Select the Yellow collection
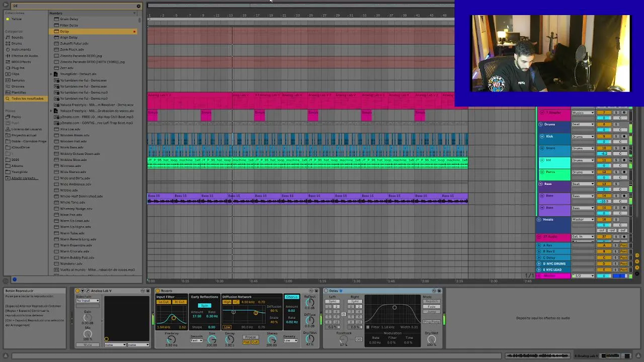Image resolution: width=644 pixels, height=362 pixels. tap(17, 19)
